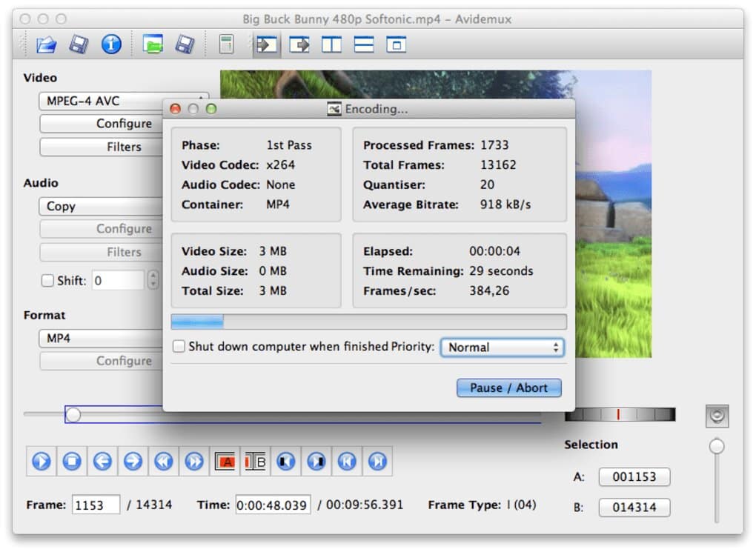Open the Audio codec Copy dropdown

click(104, 207)
